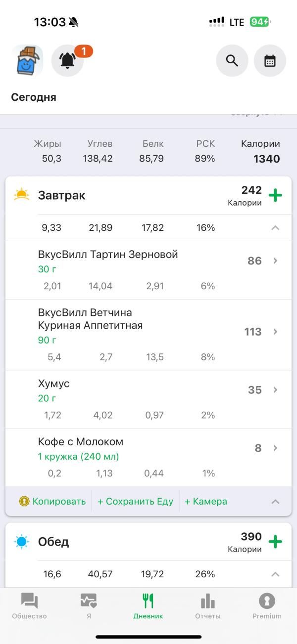Image resolution: width=297 pixels, height=644 pixels.
Task: Open Хумус entry details arrow
Action: (x=276, y=390)
